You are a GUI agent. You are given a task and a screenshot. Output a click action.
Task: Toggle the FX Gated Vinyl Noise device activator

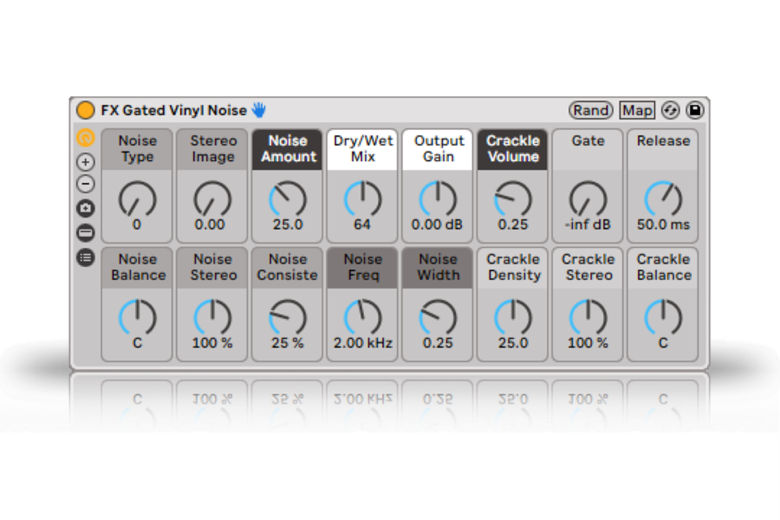[86, 110]
